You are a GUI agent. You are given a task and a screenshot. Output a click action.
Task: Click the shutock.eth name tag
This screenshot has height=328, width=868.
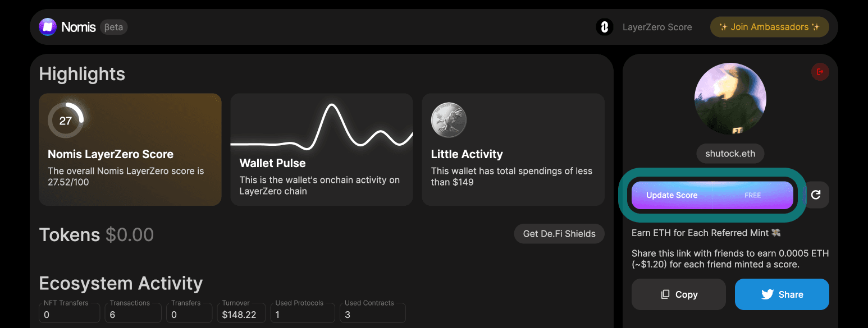point(730,154)
